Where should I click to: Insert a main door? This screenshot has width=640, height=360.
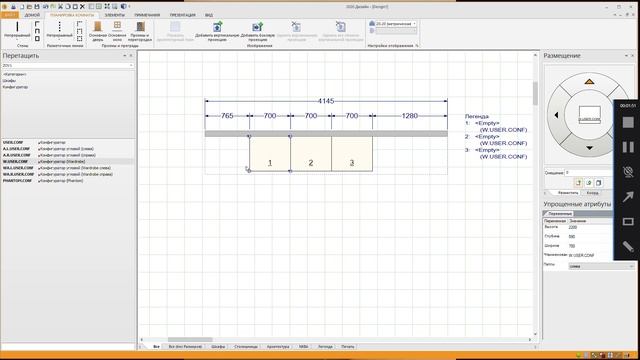click(98, 31)
